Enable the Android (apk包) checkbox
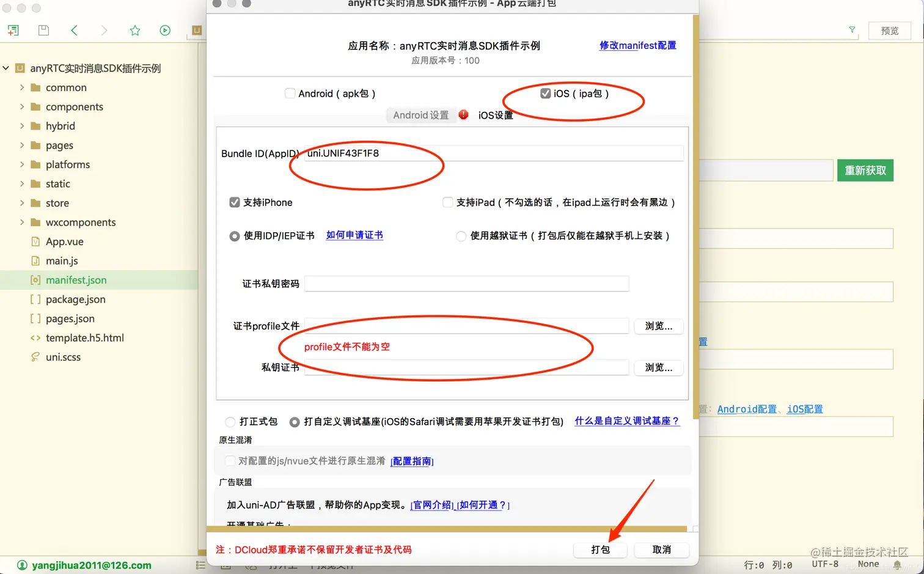The width and height of the screenshot is (924, 574). pos(290,93)
